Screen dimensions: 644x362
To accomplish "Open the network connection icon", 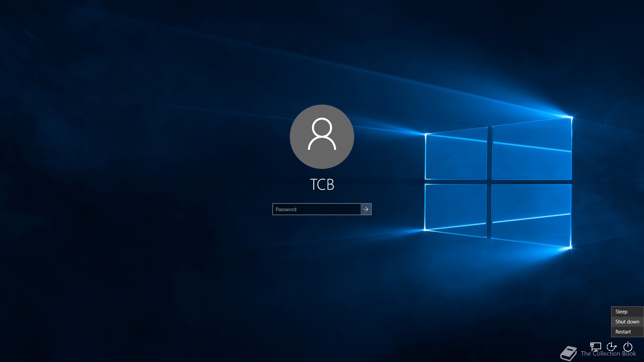I will click(595, 347).
